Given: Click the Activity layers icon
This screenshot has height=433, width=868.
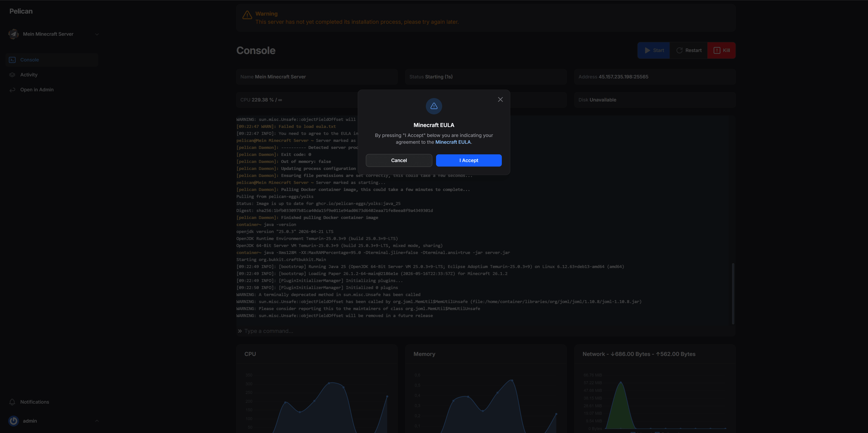Looking at the screenshot, I should tap(12, 75).
